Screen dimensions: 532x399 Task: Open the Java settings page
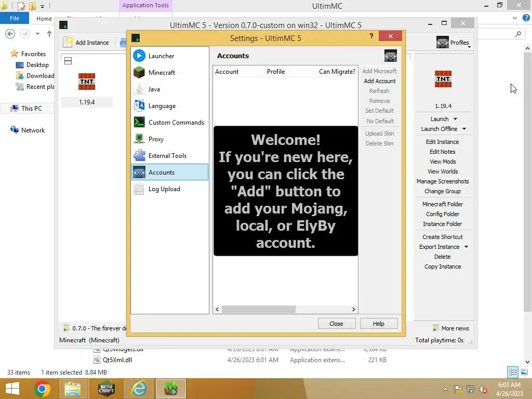tap(170, 89)
